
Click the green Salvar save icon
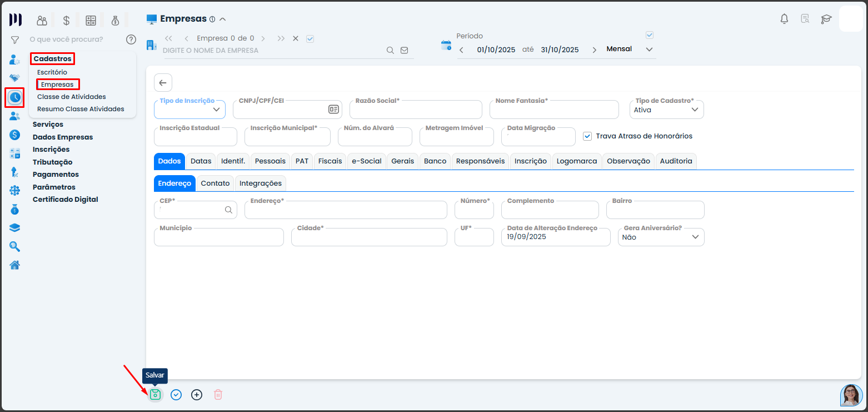coord(155,395)
